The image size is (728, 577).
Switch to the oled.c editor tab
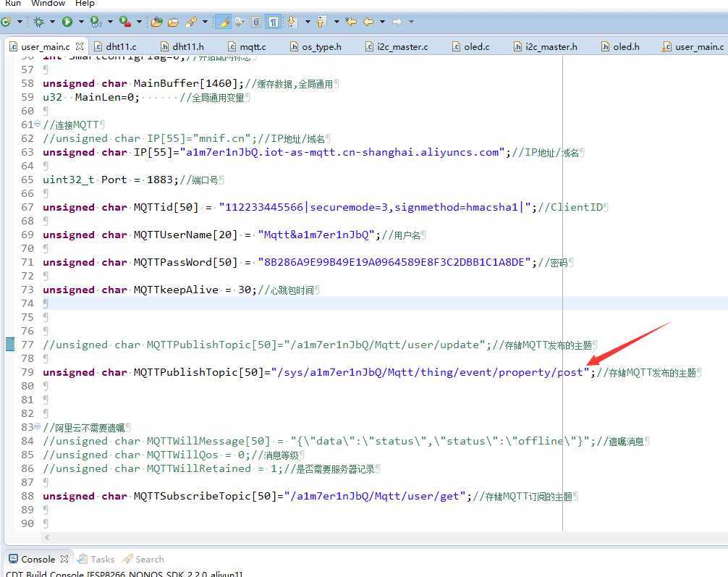click(x=471, y=46)
